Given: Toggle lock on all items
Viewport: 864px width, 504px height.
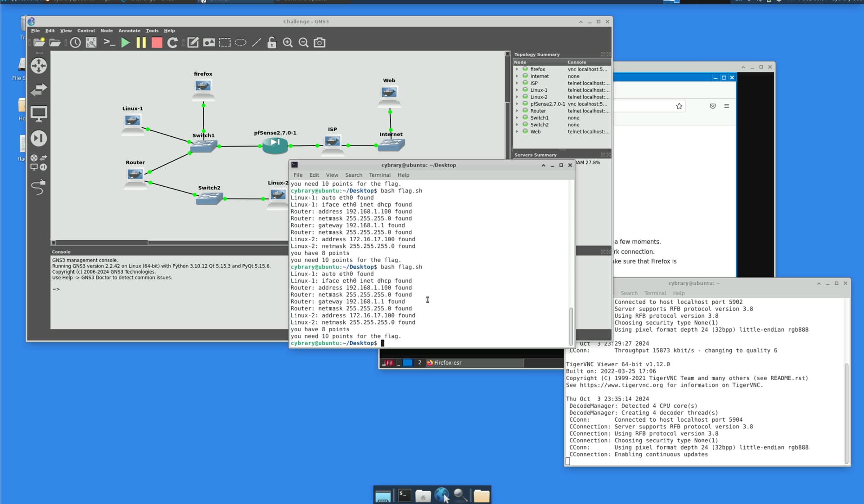Looking at the screenshot, I should pyautogui.click(x=272, y=43).
